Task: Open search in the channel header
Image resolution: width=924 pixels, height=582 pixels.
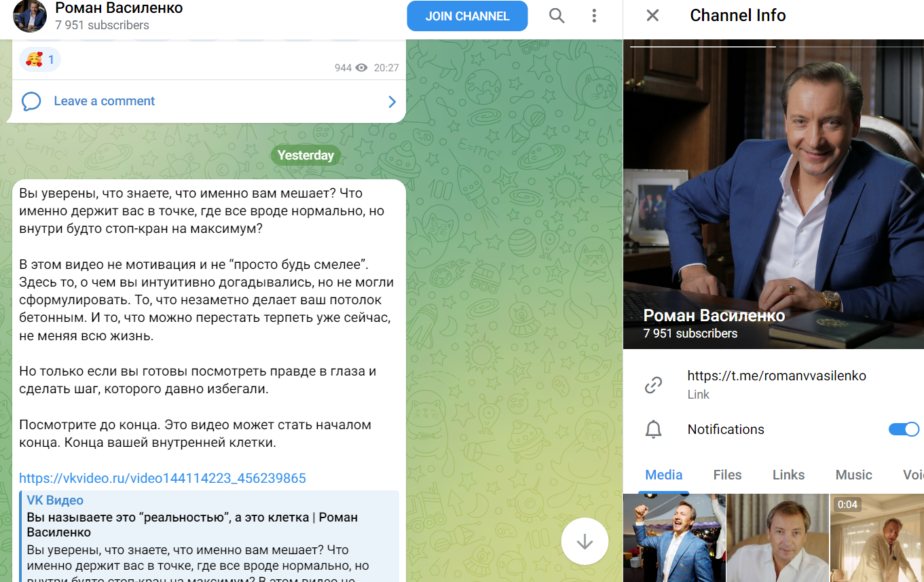Action: [x=557, y=16]
